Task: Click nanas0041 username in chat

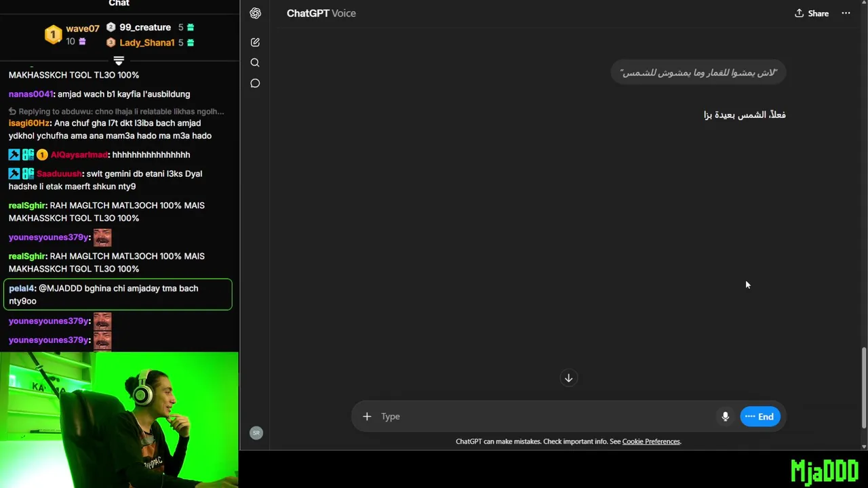Action: tap(31, 94)
